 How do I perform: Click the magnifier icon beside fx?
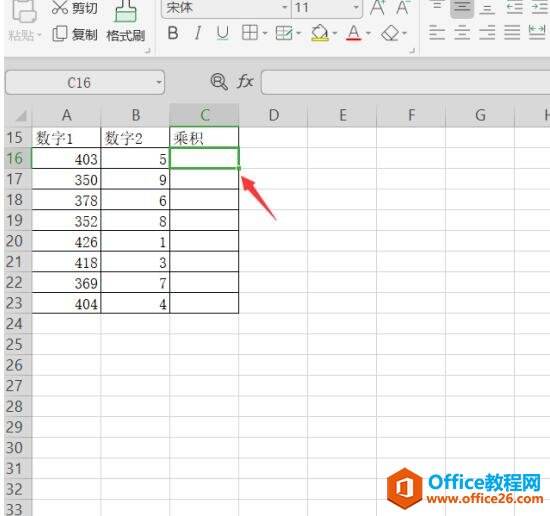(x=219, y=82)
